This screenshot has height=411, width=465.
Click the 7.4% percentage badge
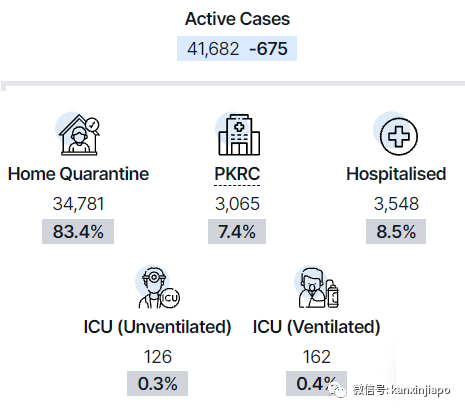(237, 231)
